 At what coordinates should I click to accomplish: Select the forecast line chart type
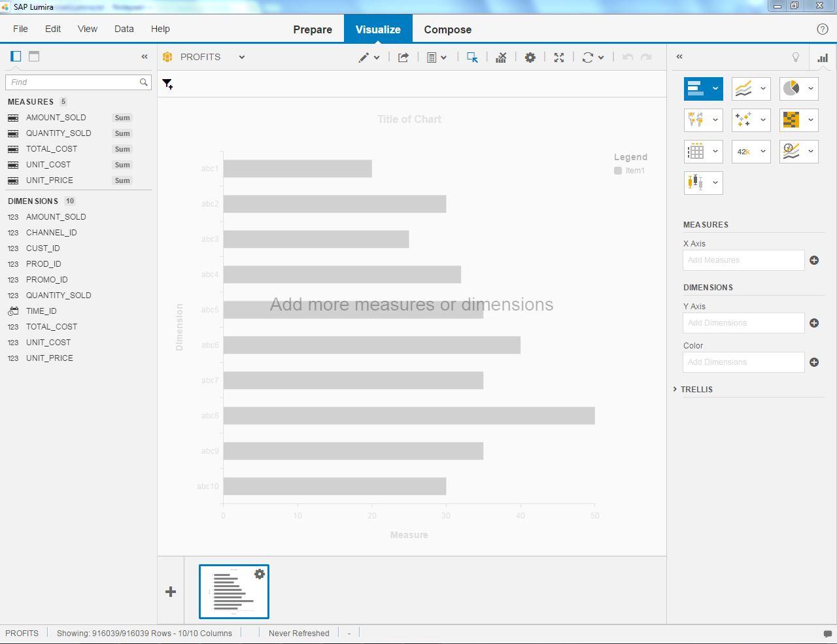pos(791,151)
